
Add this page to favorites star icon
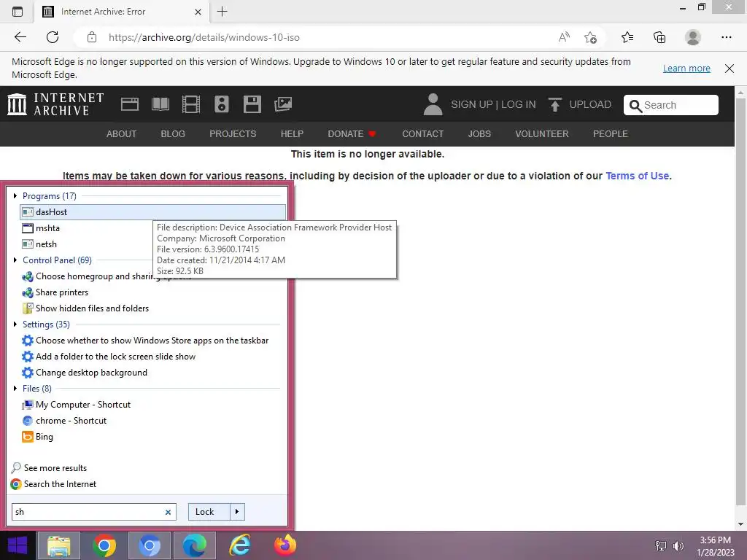[590, 37]
